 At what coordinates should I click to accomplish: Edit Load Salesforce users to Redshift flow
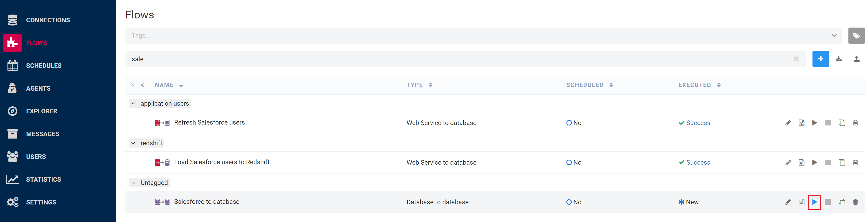[x=788, y=163]
